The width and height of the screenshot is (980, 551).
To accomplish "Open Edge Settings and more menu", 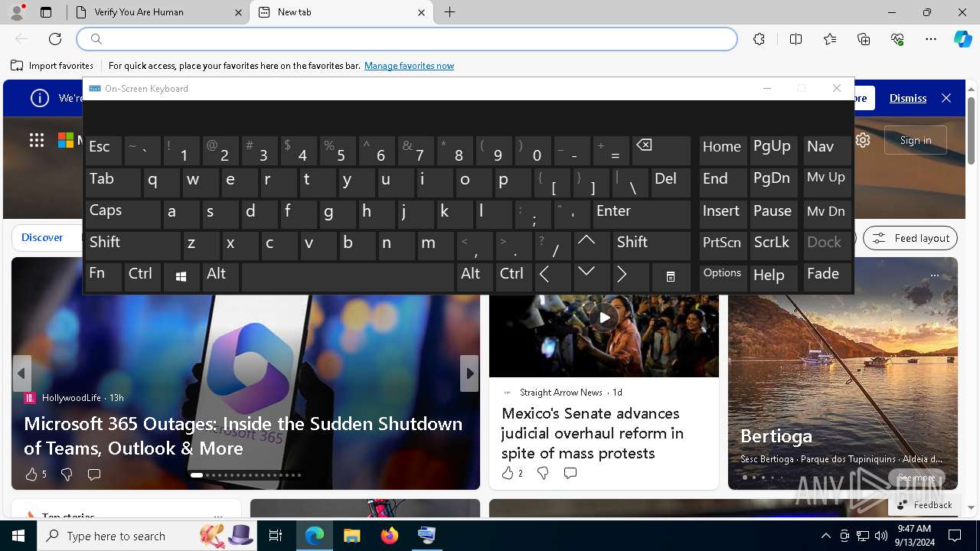I will (931, 39).
